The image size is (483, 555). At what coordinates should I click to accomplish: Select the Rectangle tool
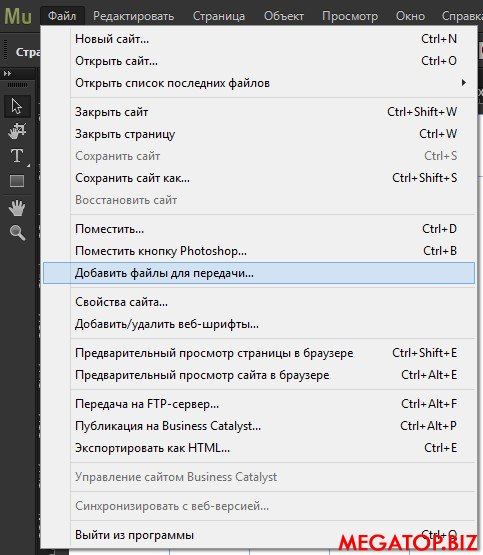(17, 181)
